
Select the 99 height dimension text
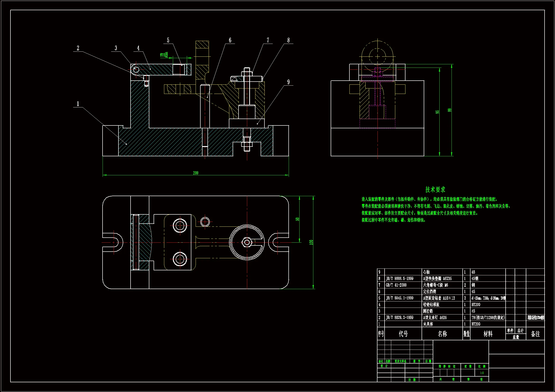click(449, 110)
